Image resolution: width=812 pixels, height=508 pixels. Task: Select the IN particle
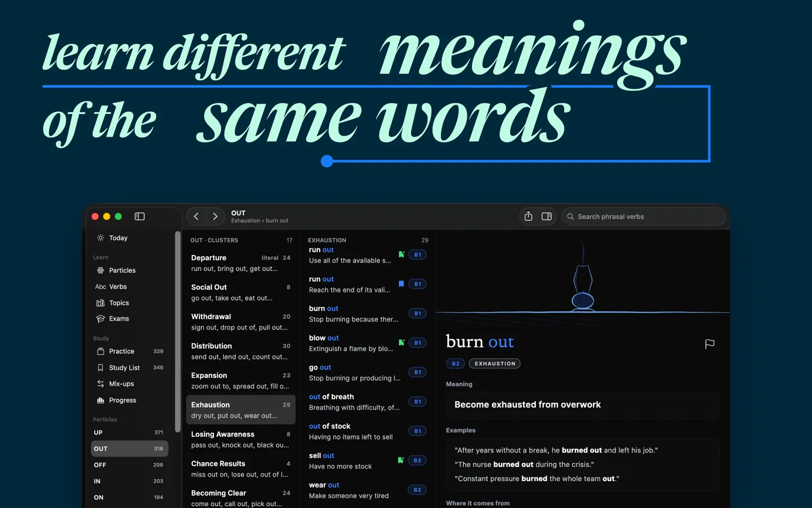pos(129,481)
